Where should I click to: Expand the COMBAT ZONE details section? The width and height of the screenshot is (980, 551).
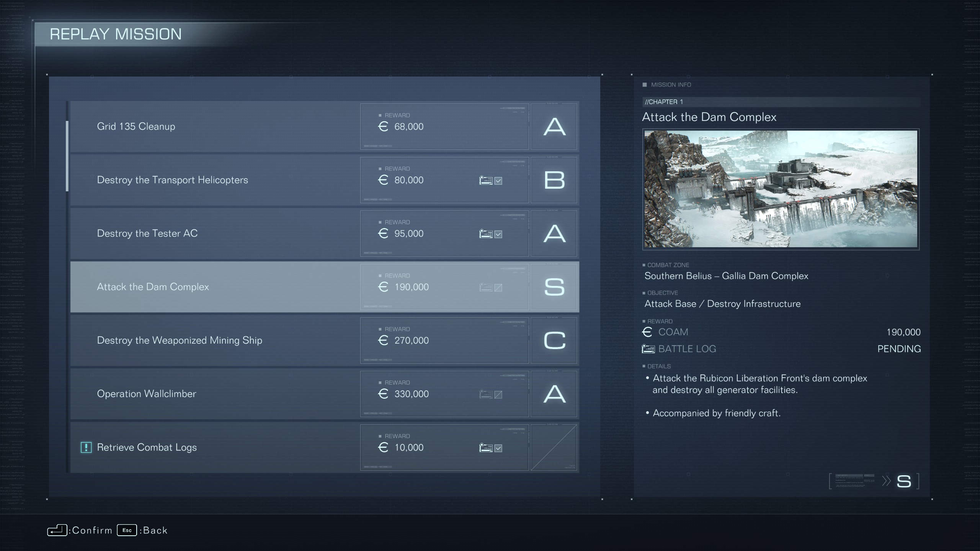click(644, 264)
